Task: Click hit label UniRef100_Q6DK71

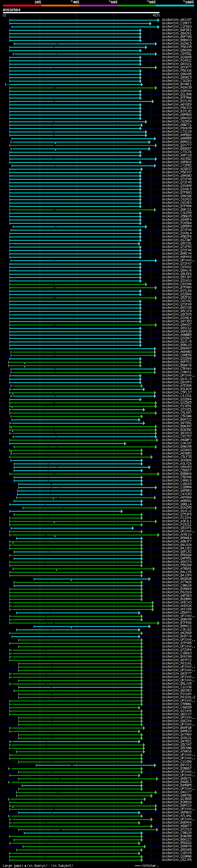Action: 177,779
